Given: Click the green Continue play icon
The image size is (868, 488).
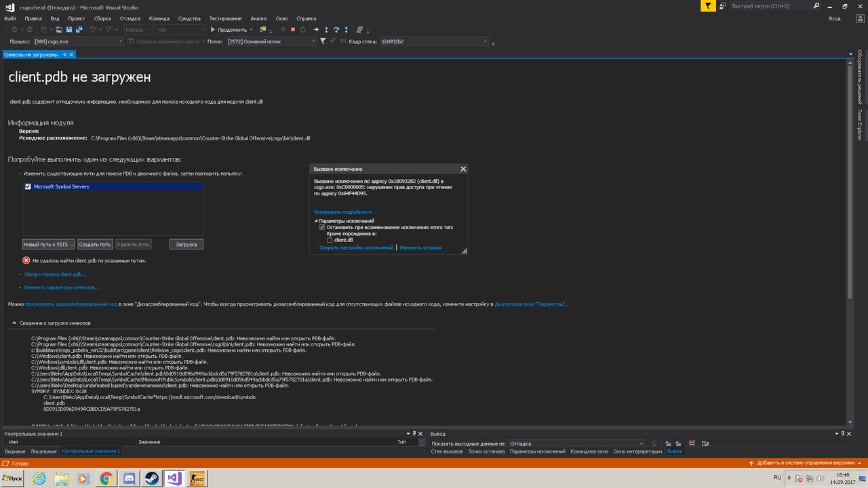Looking at the screenshot, I should (x=213, y=30).
